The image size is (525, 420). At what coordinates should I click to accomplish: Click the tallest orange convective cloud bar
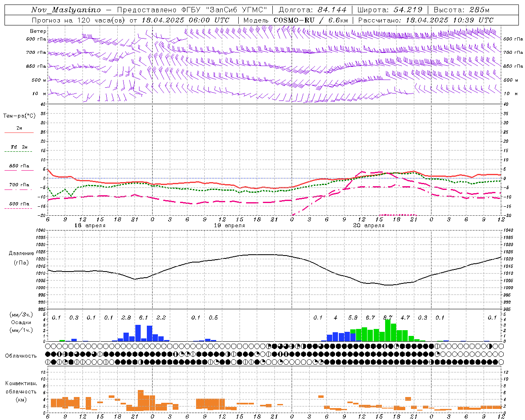pyautogui.click(x=141, y=400)
